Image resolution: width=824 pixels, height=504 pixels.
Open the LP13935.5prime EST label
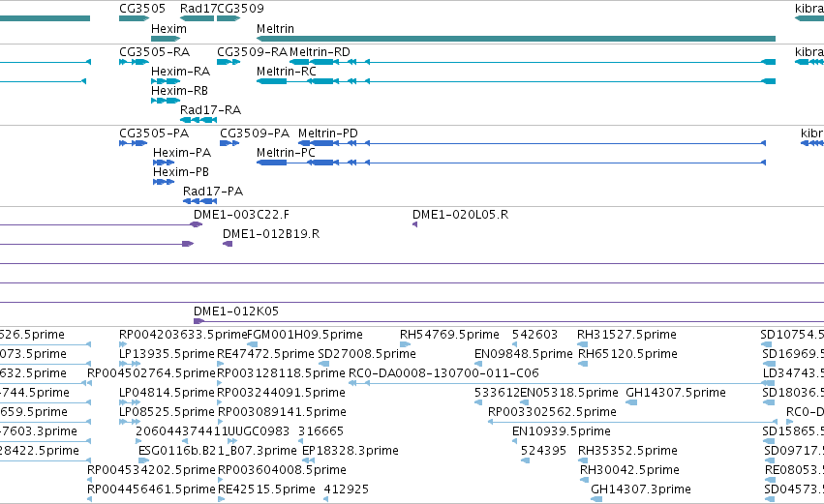pyautogui.click(x=167, y=354)
